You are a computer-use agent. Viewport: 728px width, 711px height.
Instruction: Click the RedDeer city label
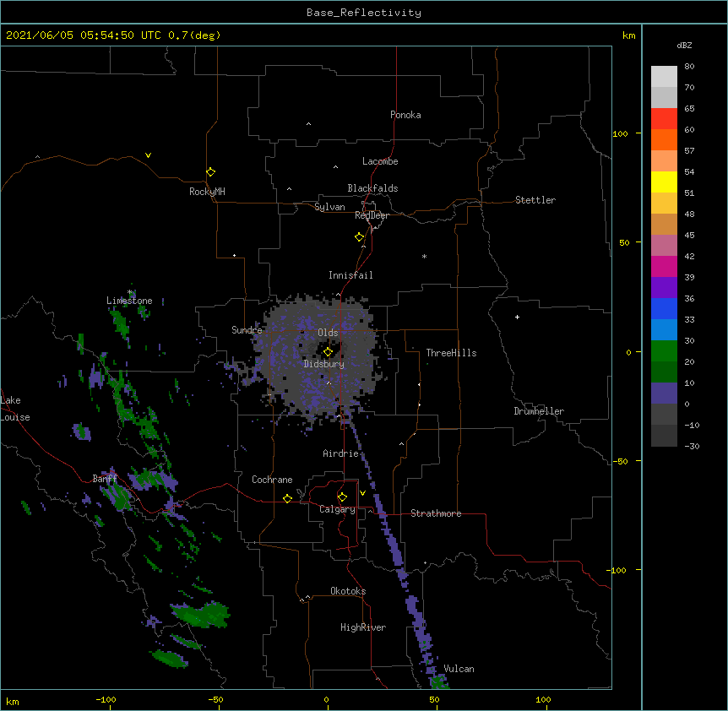point(372,215)
